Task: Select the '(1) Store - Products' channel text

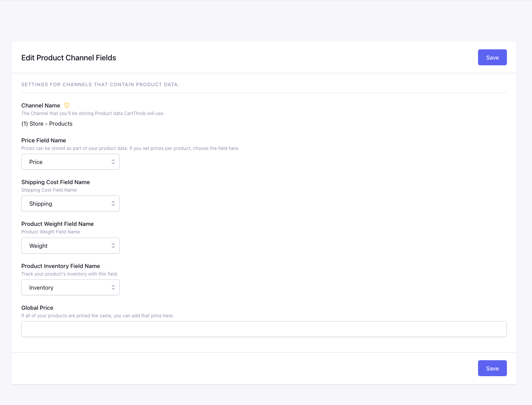Action: tap(47, 124)
